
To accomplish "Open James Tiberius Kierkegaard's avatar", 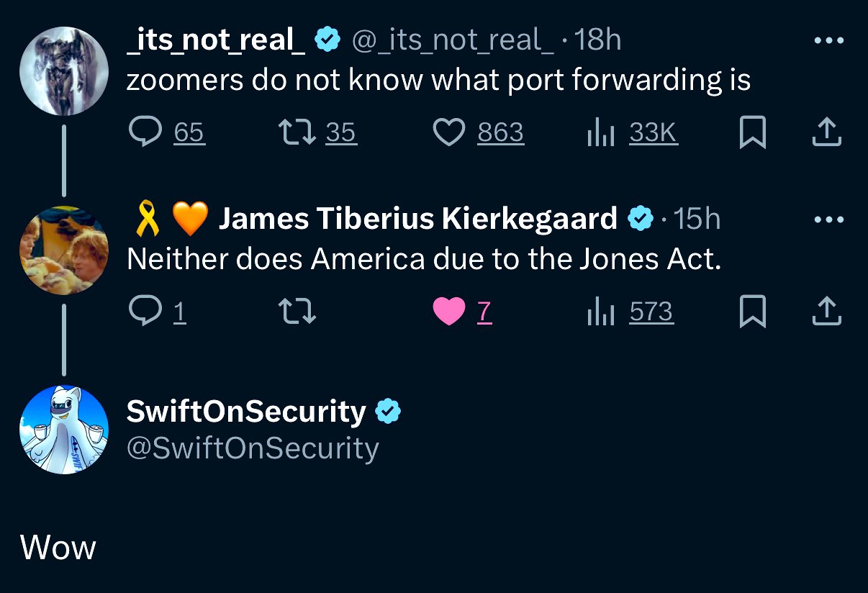I will click(63, 250).
